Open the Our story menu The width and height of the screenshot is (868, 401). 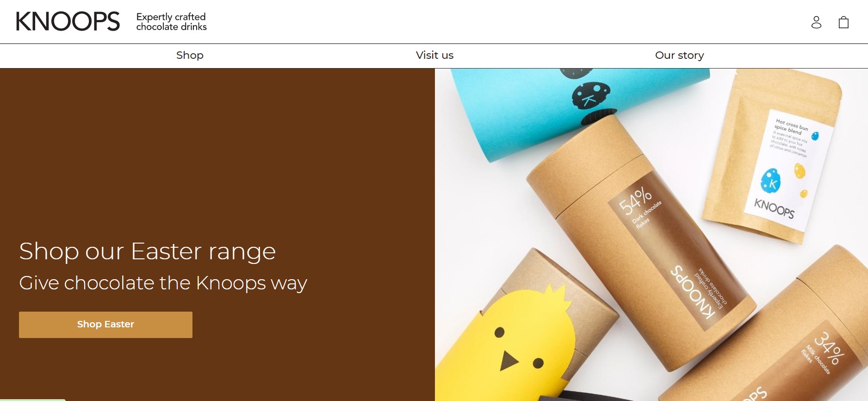[679, 55]
